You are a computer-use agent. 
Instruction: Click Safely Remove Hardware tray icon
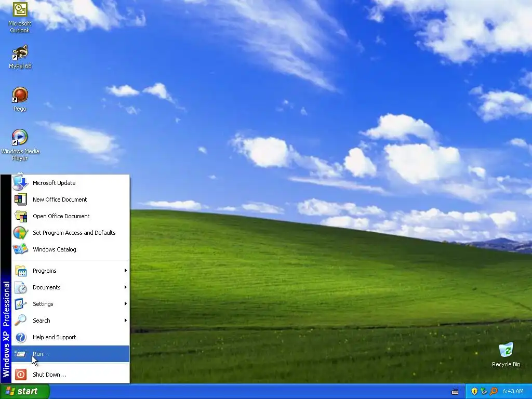tap(484, 391)
